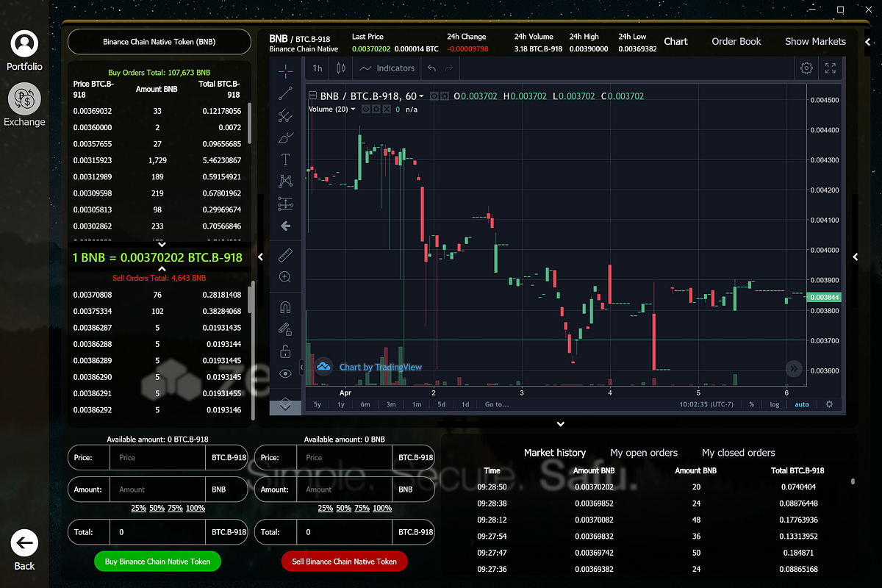Toggle Volume indicator visibility eye

(x=366, y=110)
